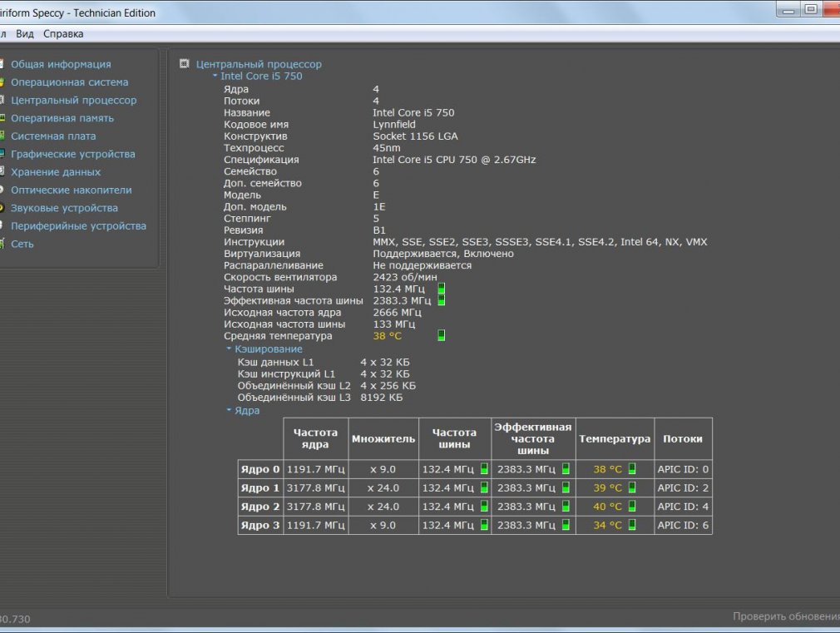Click the Температура column header
The height and width of the screenshot is (633, 840).
click(x=615, y=438)
